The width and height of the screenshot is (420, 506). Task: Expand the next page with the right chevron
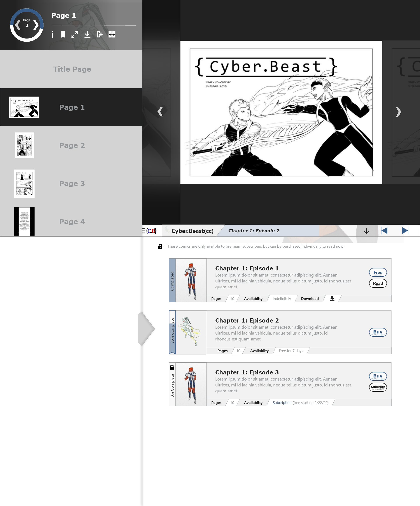399,112
